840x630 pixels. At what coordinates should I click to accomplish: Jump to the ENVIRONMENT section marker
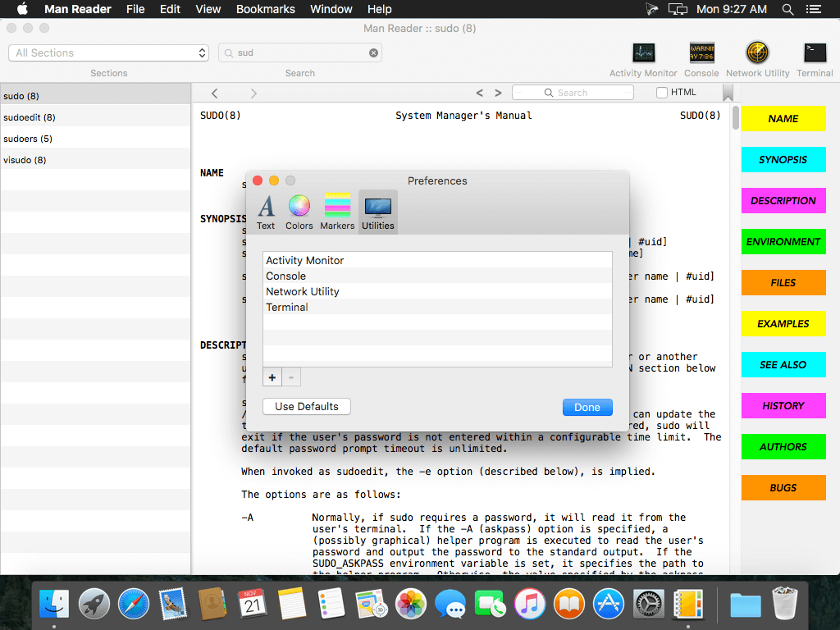point(783,242)
